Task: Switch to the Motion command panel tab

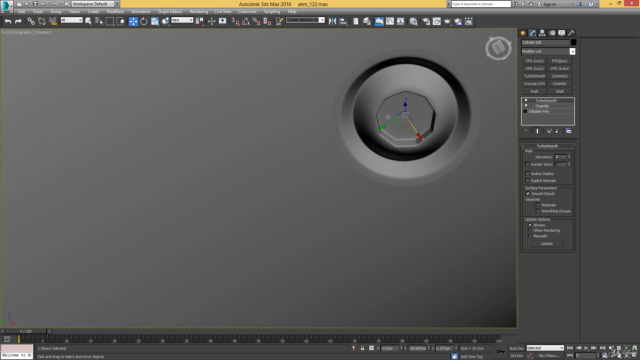Action: pyautogui.click(x=552, y=33)
